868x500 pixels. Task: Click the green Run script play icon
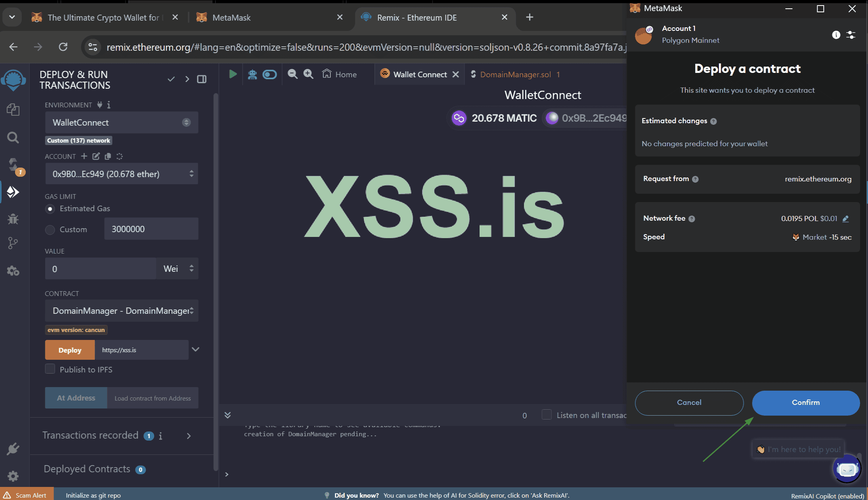tap(233, 74)
